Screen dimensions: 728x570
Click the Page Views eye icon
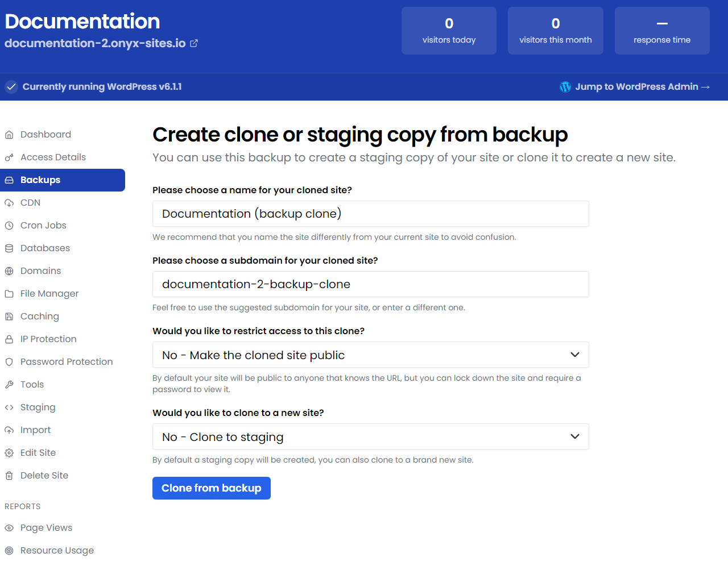(9, 528)
